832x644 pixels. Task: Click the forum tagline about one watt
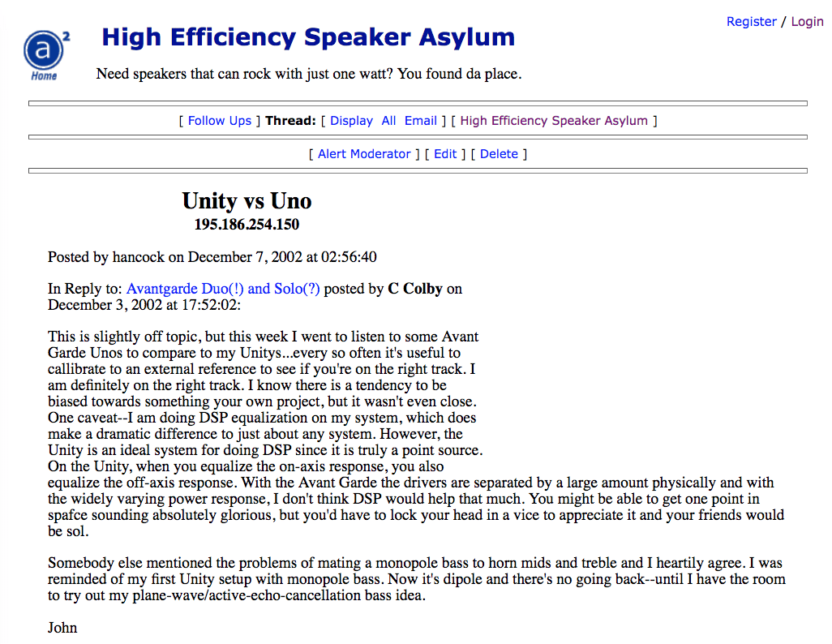tap(309, 74)
